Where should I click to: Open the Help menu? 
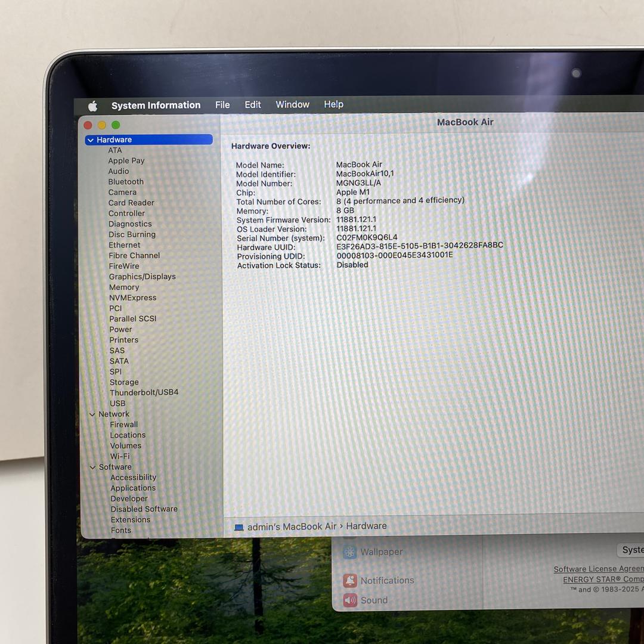click(x=333, y=104)
